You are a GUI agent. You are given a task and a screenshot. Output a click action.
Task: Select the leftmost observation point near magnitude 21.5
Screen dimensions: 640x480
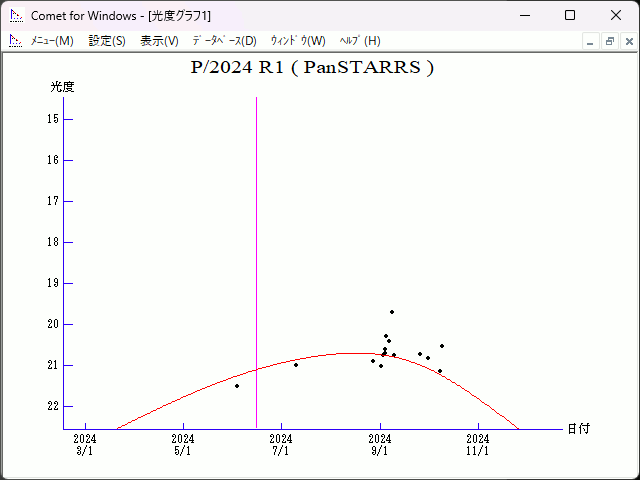click(x=237, y=386)
